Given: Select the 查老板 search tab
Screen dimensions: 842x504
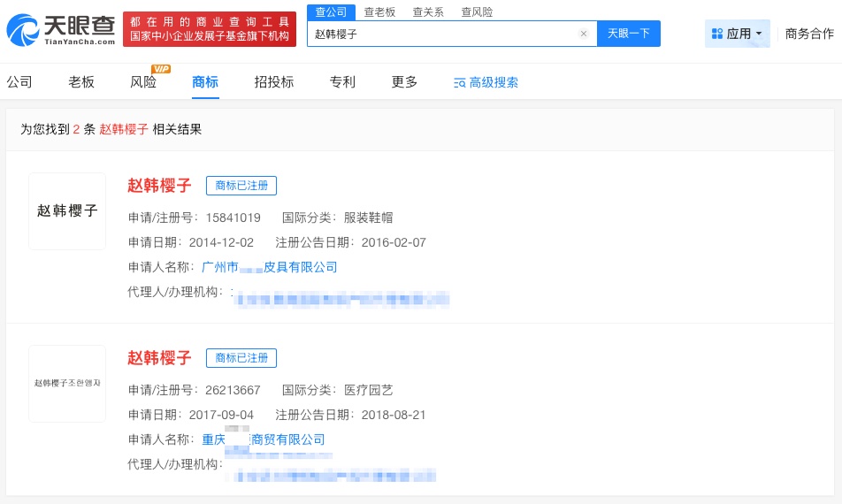Looking at the screenshot, I should coord(379,11).
